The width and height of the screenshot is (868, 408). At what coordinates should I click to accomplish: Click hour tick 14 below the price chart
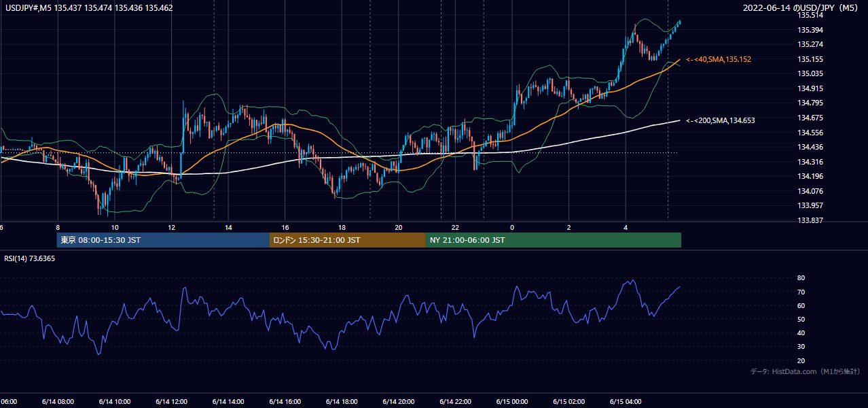(228, 228)
